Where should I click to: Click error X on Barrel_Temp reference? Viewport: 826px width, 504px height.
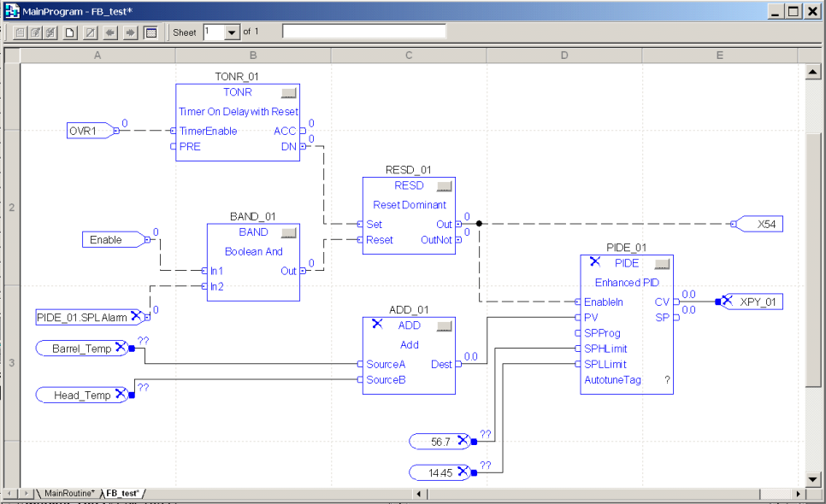pos(121,346)
